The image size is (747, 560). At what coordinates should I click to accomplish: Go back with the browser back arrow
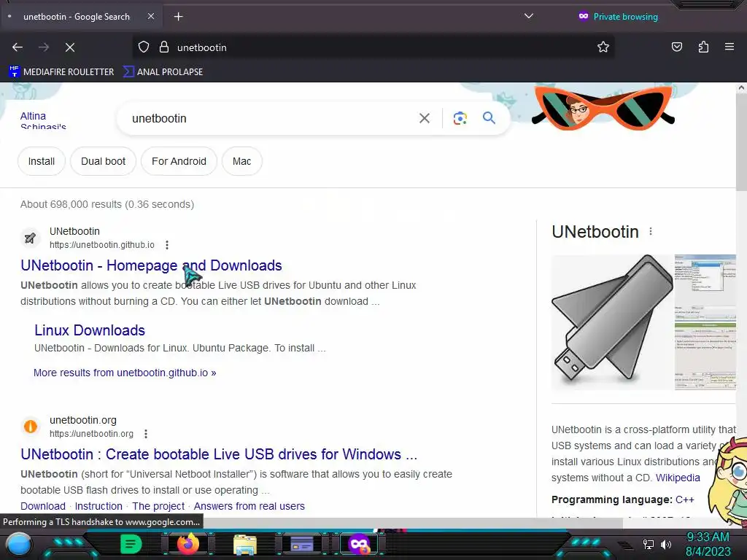click(18, 47)
